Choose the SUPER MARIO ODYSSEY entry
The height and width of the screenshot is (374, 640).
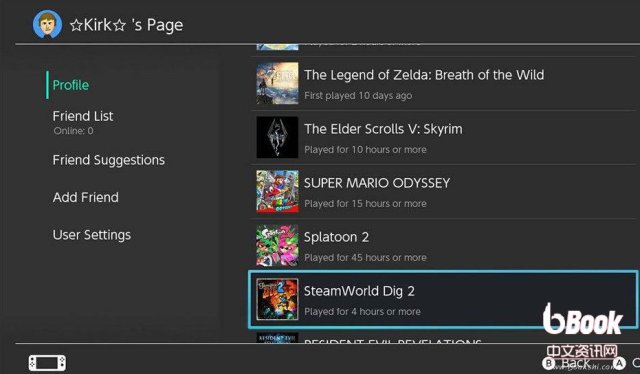click(377, 183)
